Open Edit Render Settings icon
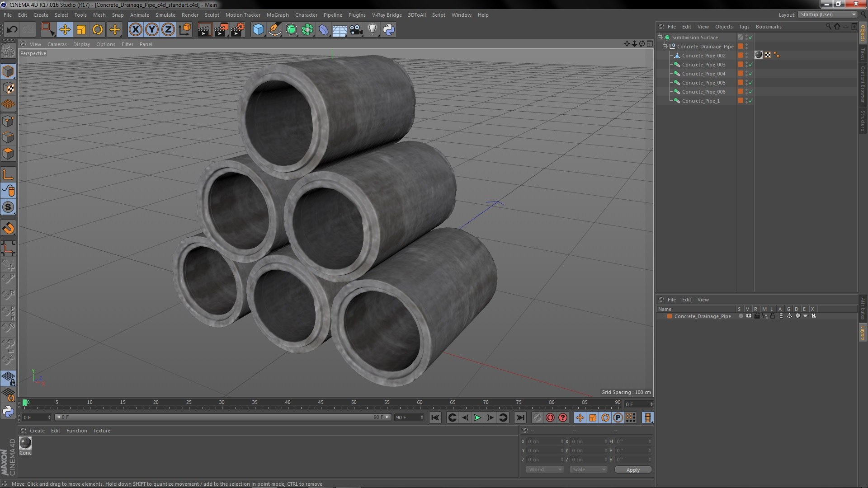The width and height of the screenshot is (868, 488). pyautogui.click(x=237, y=30)
